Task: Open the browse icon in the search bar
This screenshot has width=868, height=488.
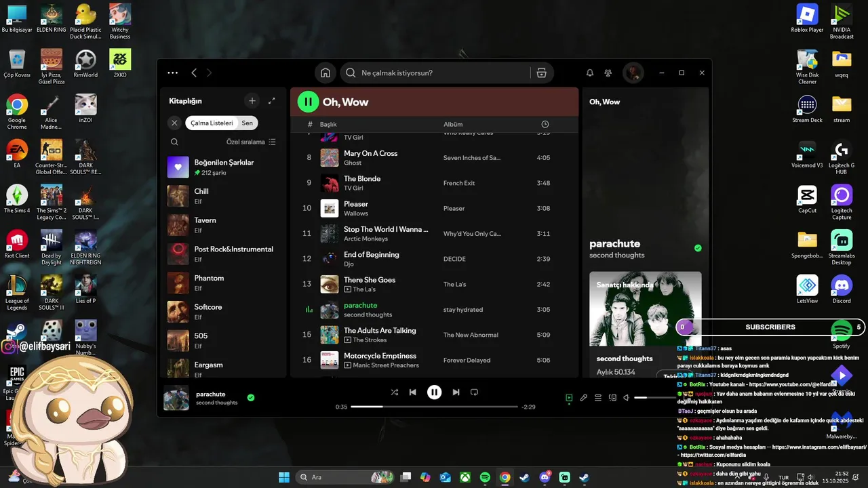Action: [541, 73]
